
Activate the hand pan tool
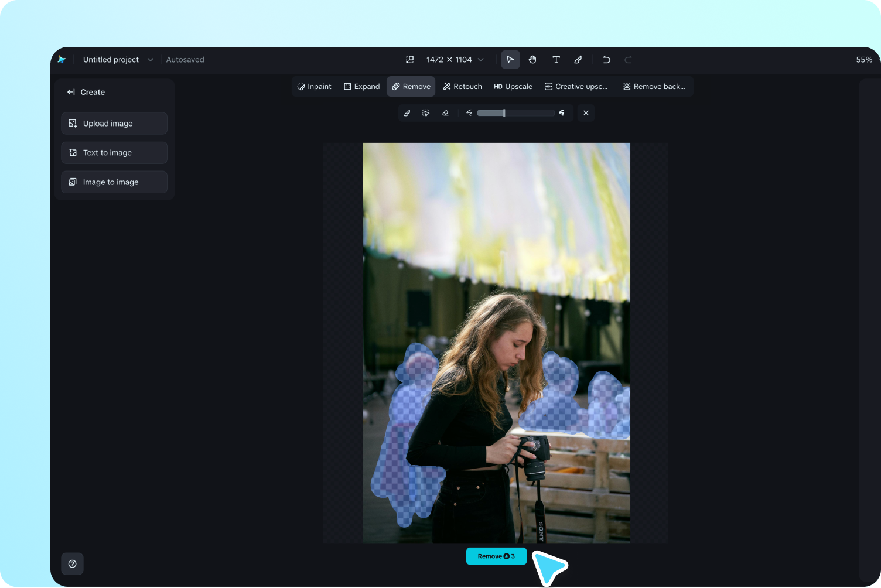532,60
